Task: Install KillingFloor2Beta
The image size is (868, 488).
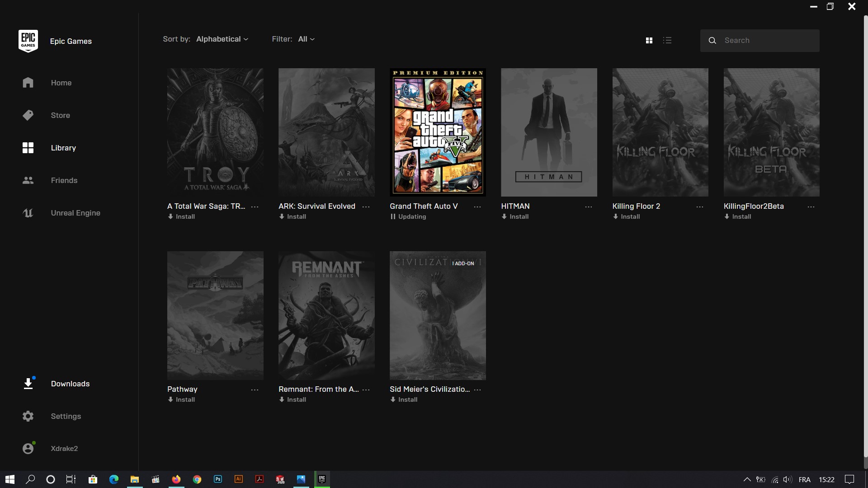Action: click(x=737, y=216)
